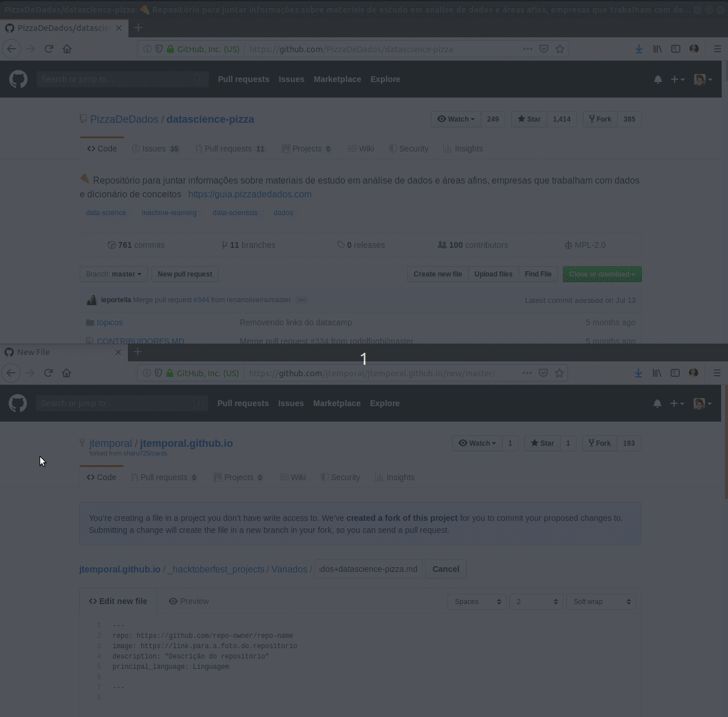Open user avatar menu in bottom window

pyautogui.click(x=702, y=403)
